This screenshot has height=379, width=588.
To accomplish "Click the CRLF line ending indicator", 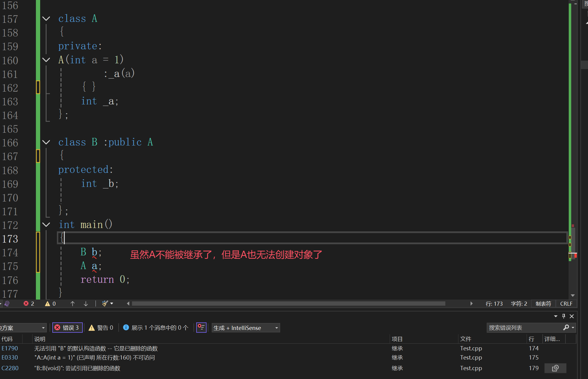I will click(566, 304).
